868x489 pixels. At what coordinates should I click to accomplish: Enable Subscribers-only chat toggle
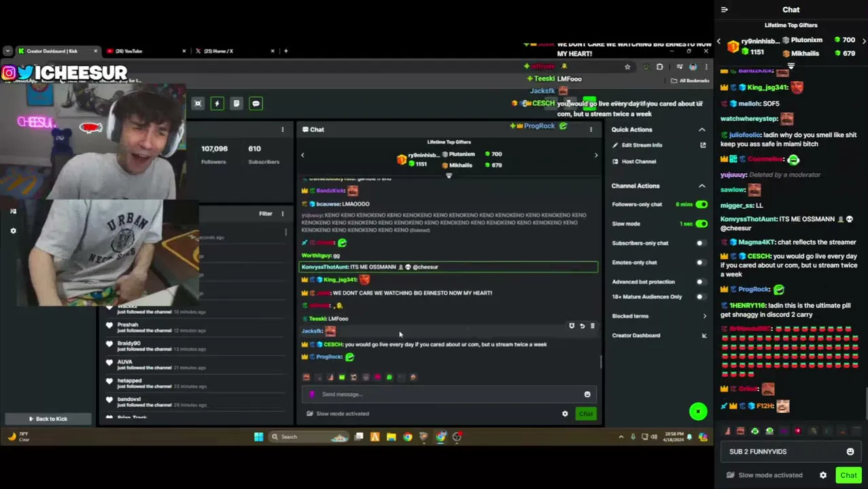coord(701,243)
